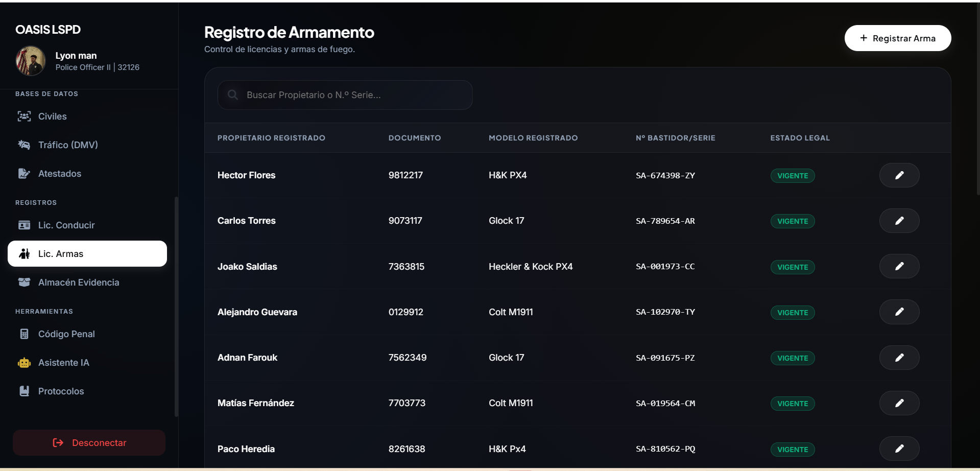Image resolution: width=980 pixels, height=471 pixels.
Task: Click VIGENTE badge for Matías Fernández
Action: point(793,404)
